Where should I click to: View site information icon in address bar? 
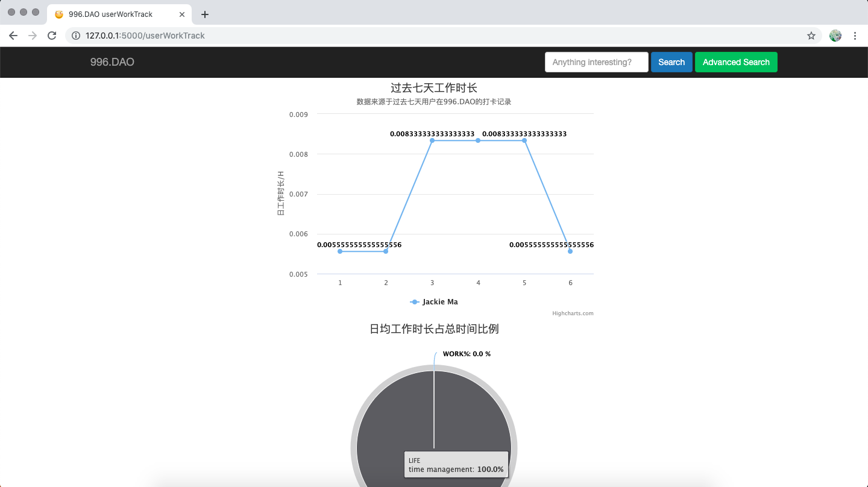click(76, 36)
